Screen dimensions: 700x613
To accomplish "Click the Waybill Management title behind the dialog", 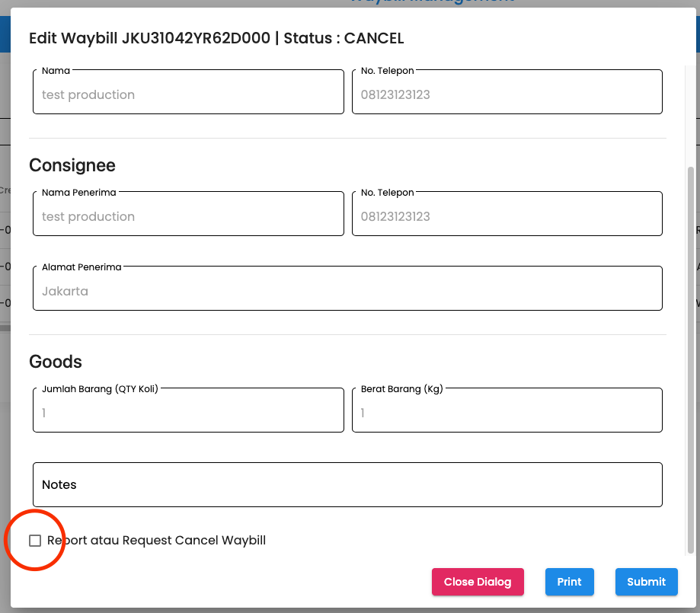I will [432, 2].
